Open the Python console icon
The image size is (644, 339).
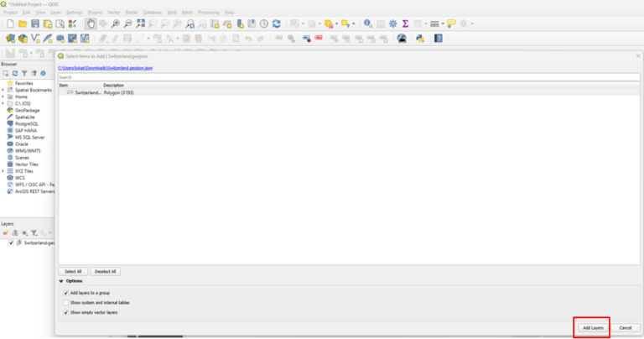point(418,39)
